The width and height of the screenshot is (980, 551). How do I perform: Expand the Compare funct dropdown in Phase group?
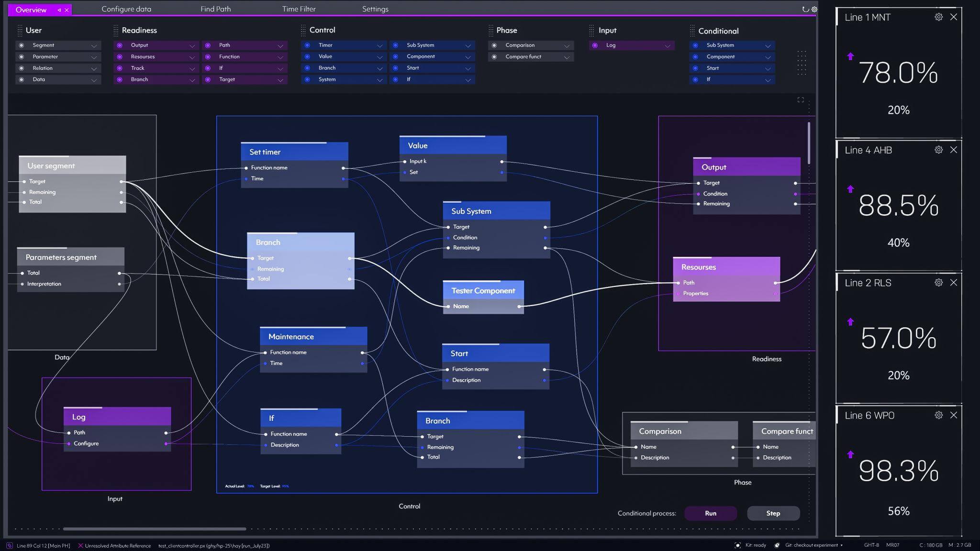567,57
